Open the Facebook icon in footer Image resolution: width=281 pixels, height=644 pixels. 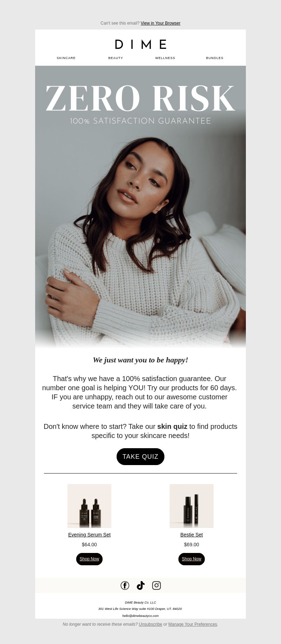pyautogui.click(x=125, y=585)
